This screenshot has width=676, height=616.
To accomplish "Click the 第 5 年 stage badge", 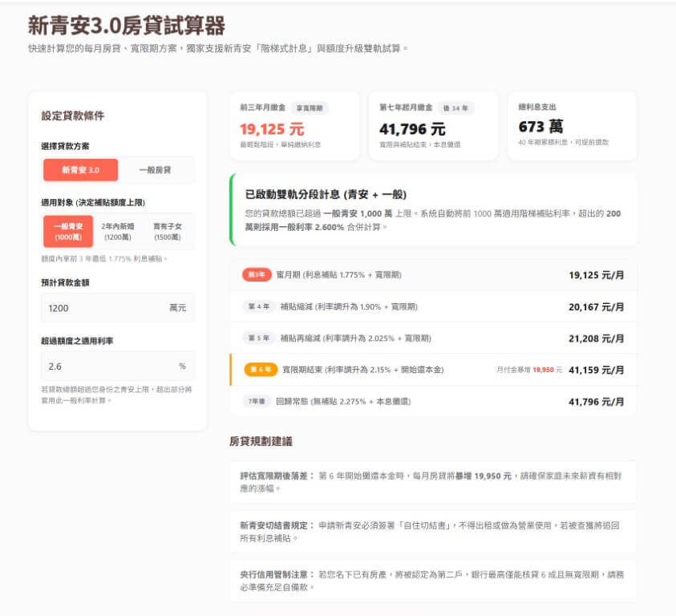I will pos(259,338).
